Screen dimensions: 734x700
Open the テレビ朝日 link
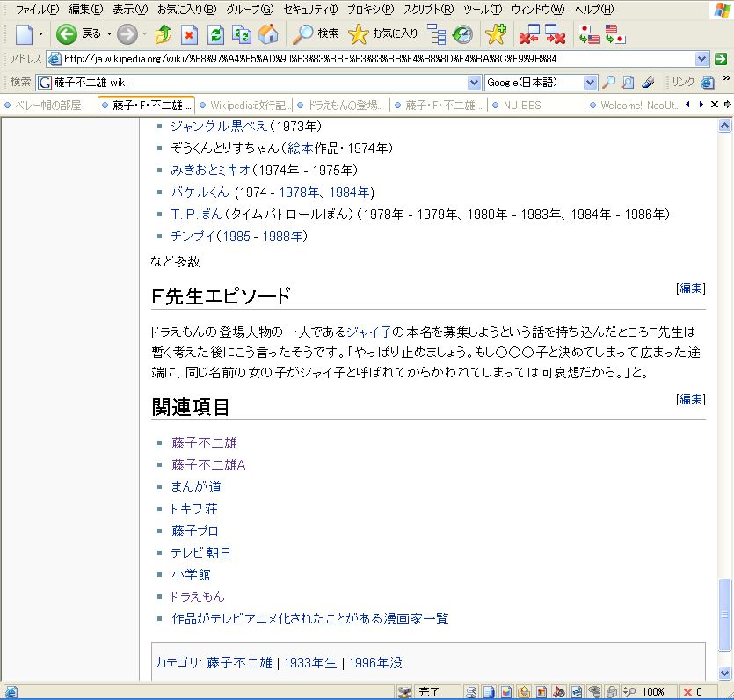coord(200,553)
